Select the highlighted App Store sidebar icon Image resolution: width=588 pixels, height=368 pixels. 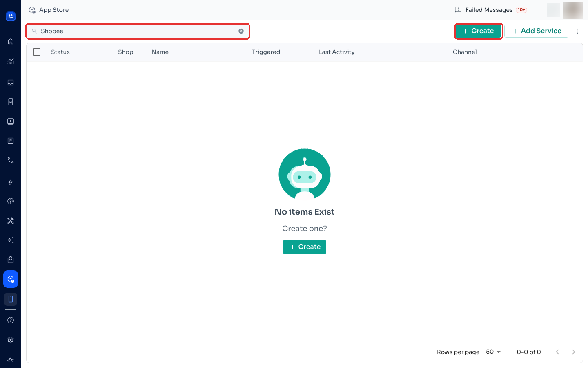pyautogui.click(x=11, y=279)
